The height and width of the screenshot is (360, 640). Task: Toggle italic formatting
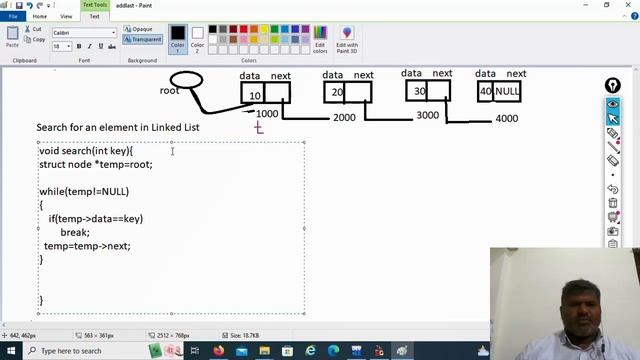coord(89,47)
